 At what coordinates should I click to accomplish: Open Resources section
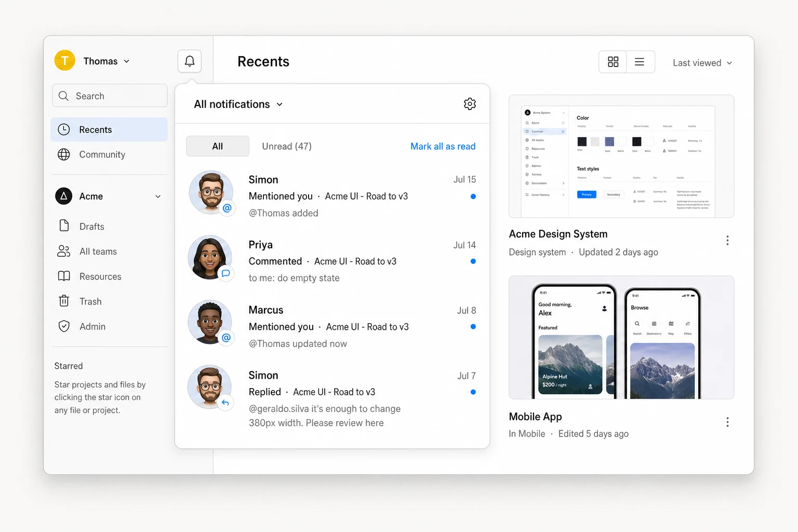(x=109, y=276)
